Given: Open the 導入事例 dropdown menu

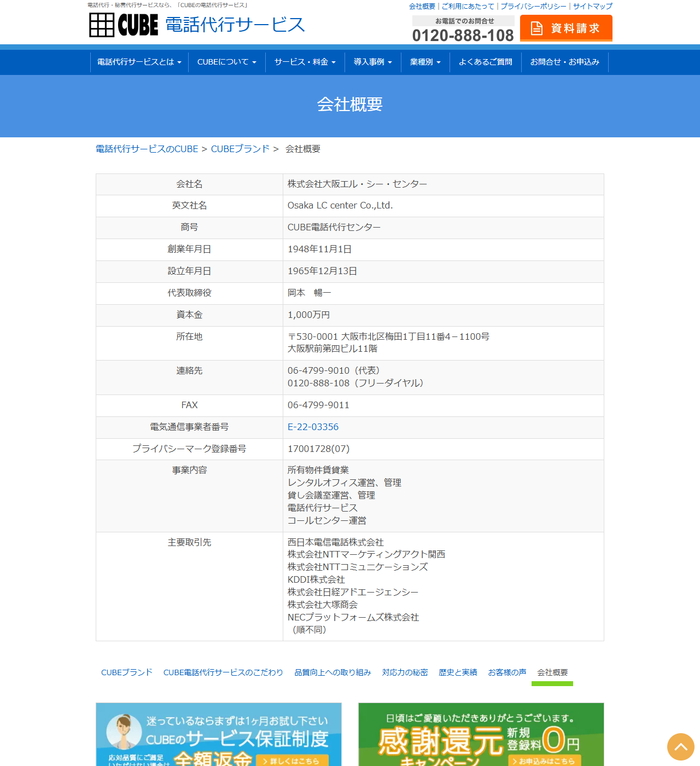Looking at the screenshot, I should click(x=373, y=62).
